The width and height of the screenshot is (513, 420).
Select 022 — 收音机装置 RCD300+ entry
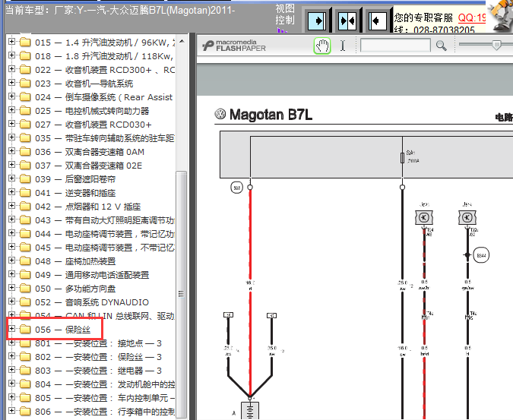click(105, 70)
